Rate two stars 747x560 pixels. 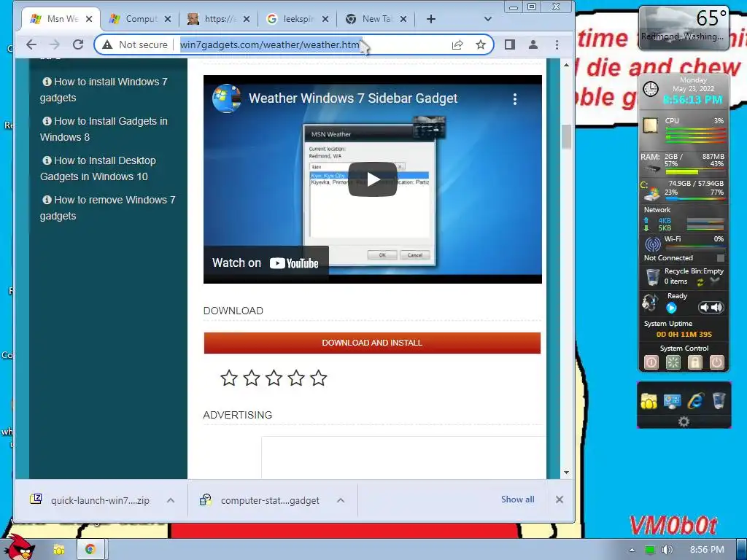(252, 378)
